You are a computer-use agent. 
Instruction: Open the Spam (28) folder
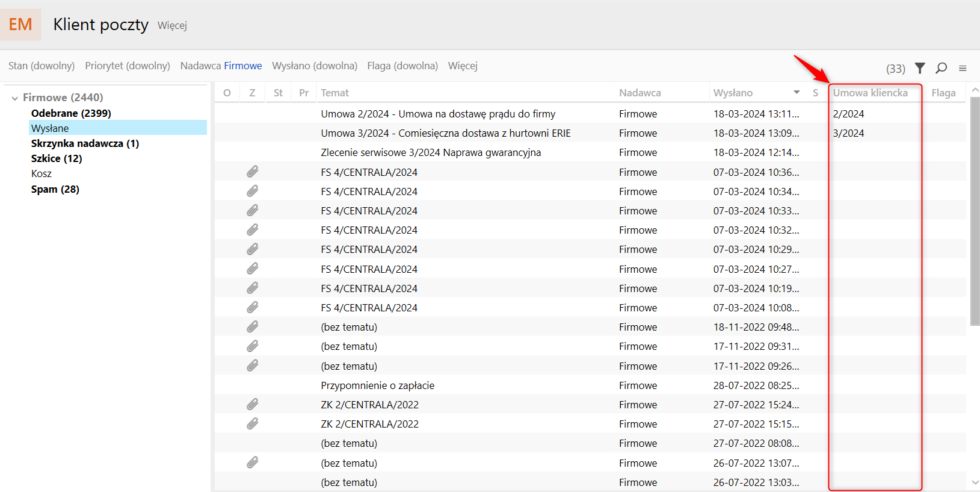click(55, 189)
